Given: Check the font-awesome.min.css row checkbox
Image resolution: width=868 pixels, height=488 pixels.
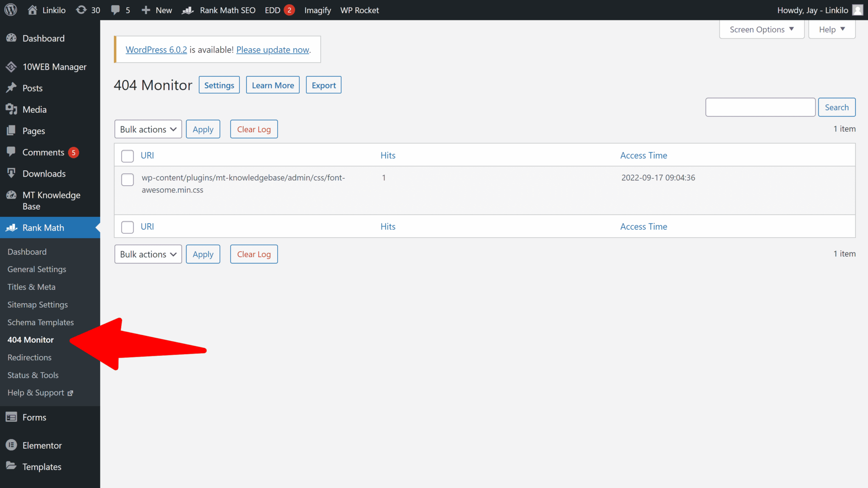Looking at the screenshot, I should [x=128, y=179].
